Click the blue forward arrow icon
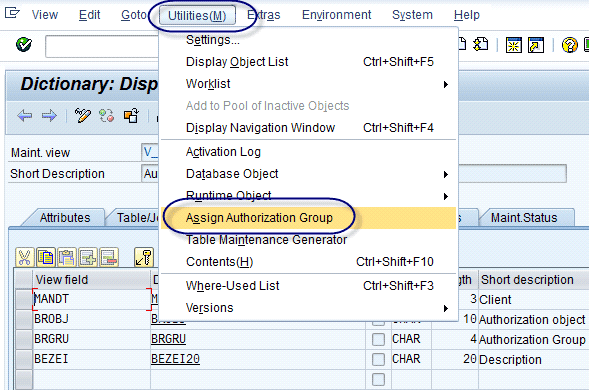This screenshot has height=390, width=589. coord(49,116)
